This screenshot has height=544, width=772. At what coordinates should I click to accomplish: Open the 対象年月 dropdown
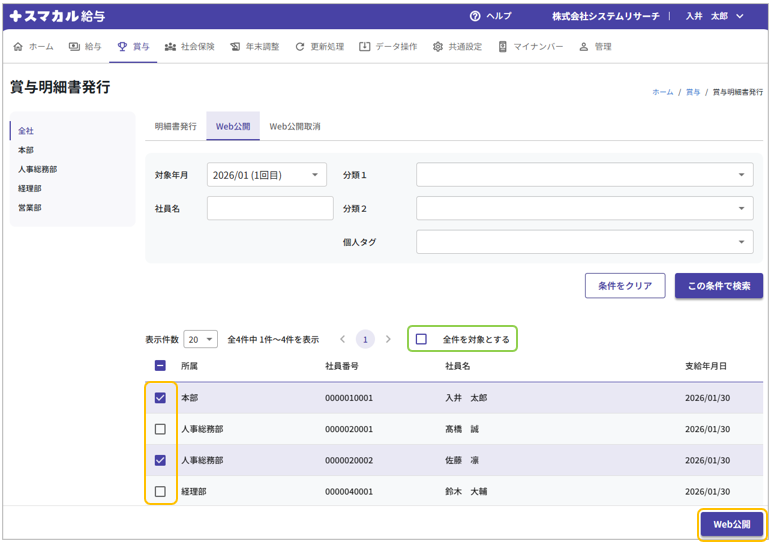click(x=267, y=175)
